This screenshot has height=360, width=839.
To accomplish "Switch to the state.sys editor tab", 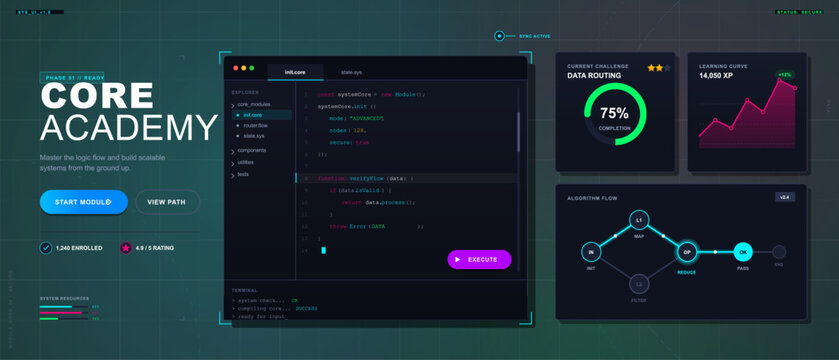I will click(351, 72).
